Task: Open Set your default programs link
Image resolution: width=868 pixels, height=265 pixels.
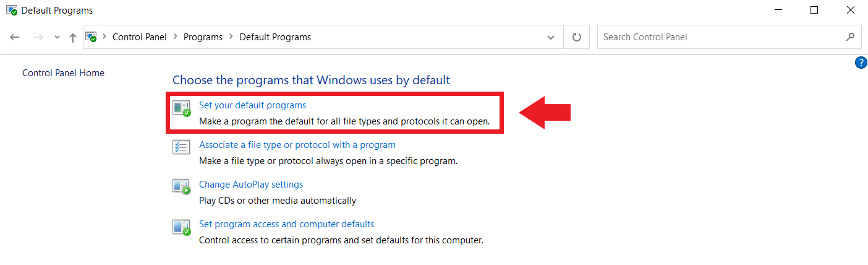Action: 252,105
